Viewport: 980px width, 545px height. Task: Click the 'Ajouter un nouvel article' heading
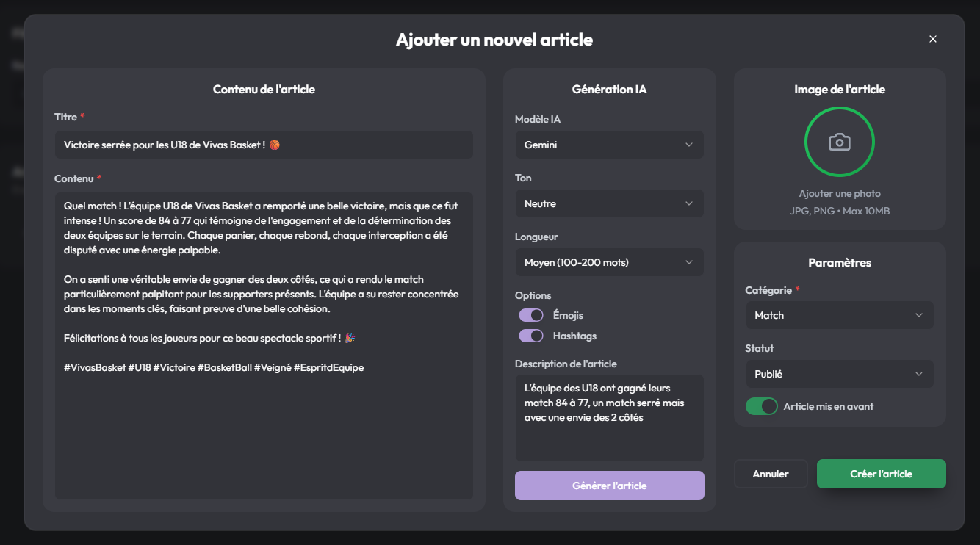point(494,40)
